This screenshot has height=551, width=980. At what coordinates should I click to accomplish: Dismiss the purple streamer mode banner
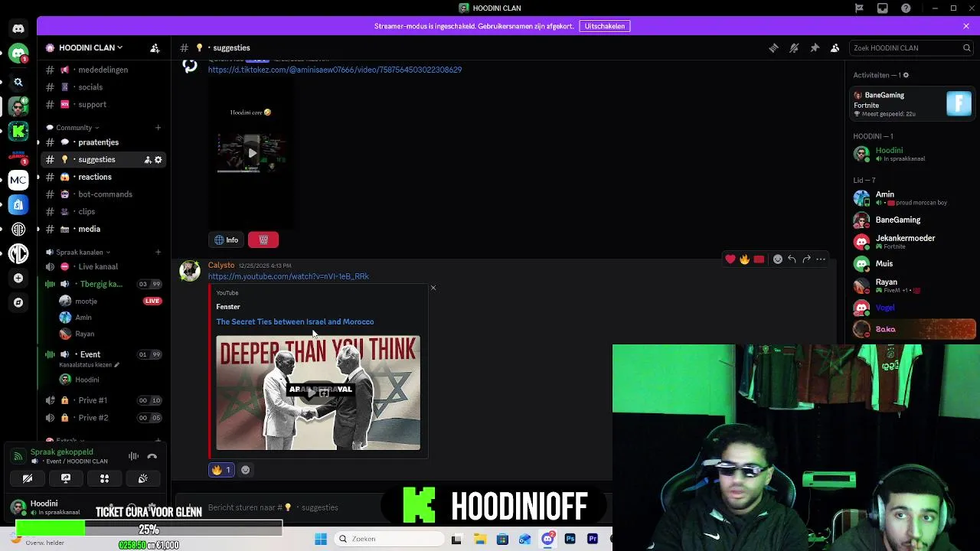tap(966, 26)
